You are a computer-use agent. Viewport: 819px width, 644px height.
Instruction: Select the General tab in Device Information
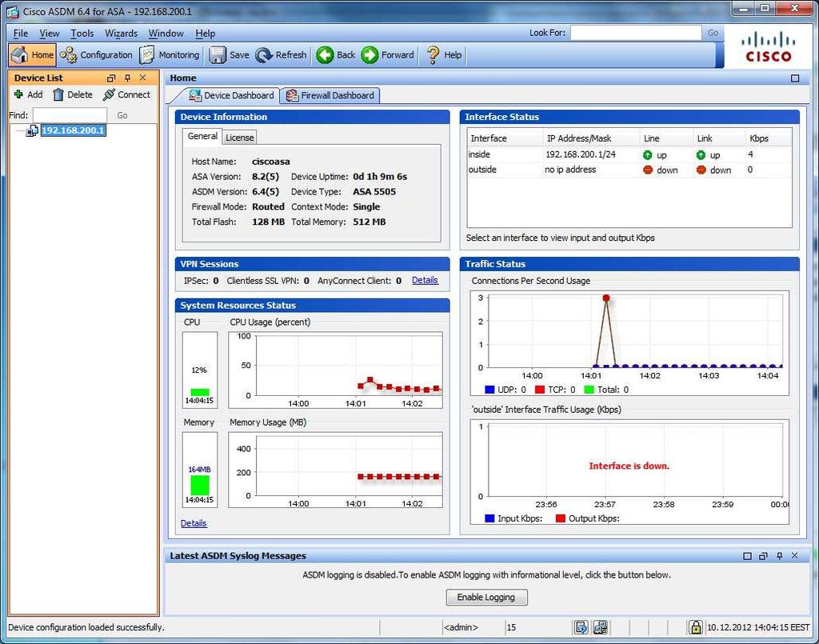[202, 136]
